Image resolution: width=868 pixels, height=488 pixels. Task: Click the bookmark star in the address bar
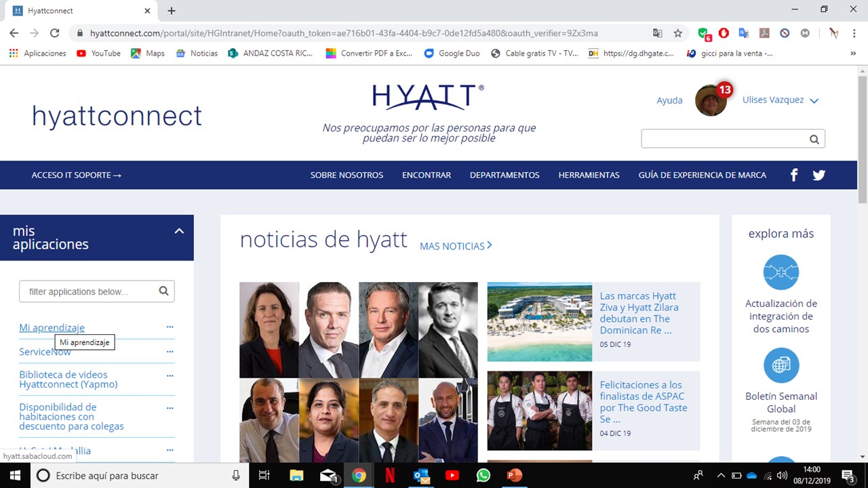pyautogui.click(x=677, y=33)
